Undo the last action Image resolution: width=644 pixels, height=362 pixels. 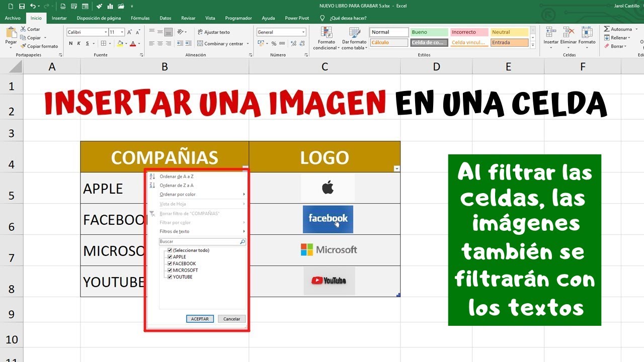click(33, 6)
